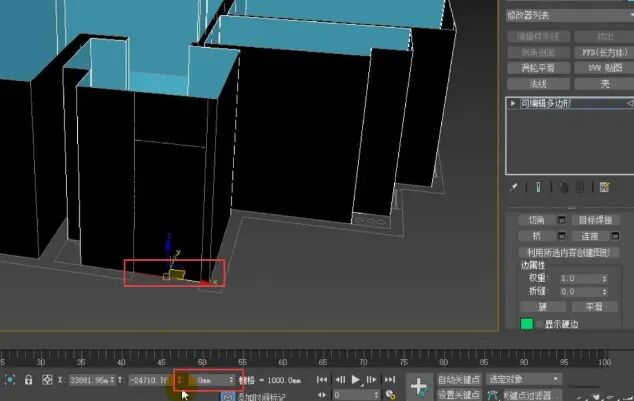Toggle absolute/offset transform type-in mode icon
The width and height of the screenshot is (634, 401).
coord(47,380)
